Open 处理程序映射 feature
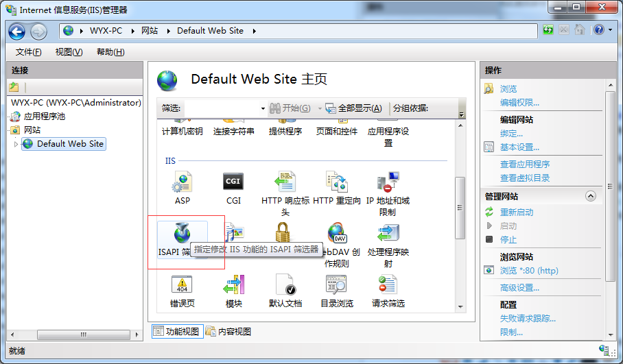623x364 pixels. pos(388,245)
